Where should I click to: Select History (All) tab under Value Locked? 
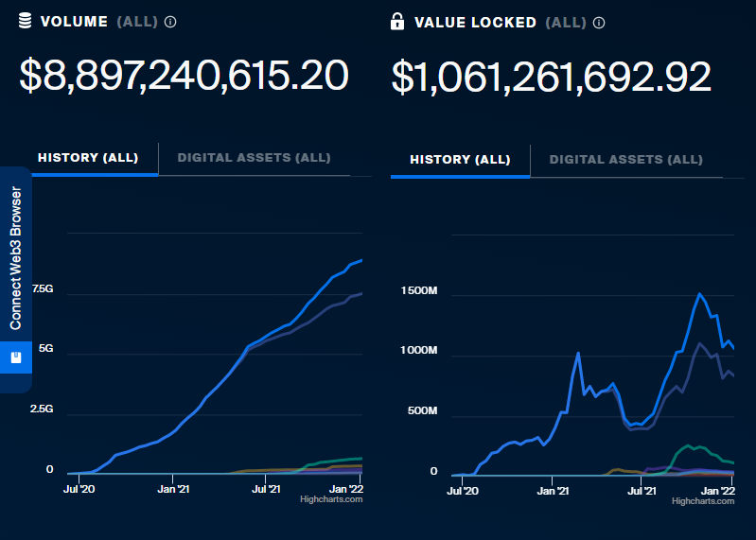460,160
